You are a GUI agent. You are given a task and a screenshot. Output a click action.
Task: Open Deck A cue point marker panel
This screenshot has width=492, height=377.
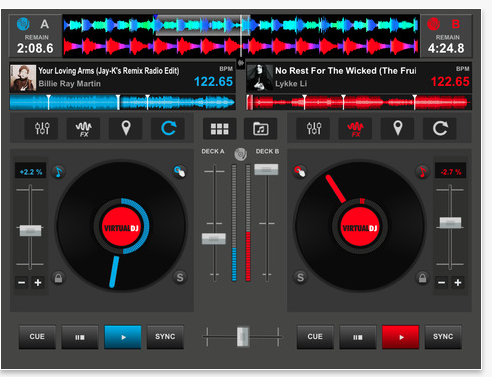pos(126,128)
